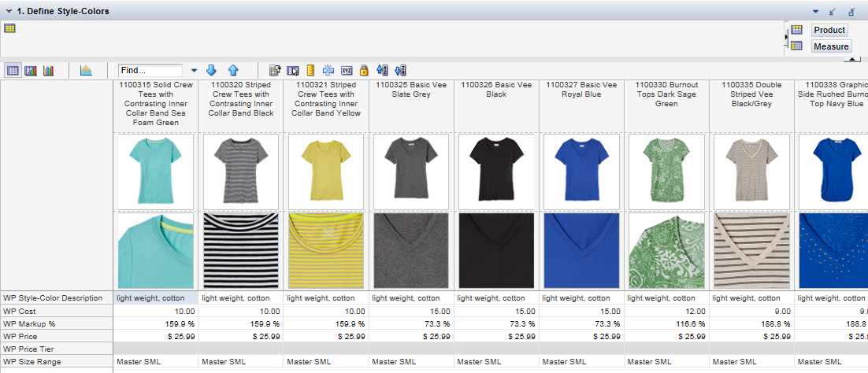Click yellow striped fabric swatch
Viewport: 868px width, 373px height.
326,251
